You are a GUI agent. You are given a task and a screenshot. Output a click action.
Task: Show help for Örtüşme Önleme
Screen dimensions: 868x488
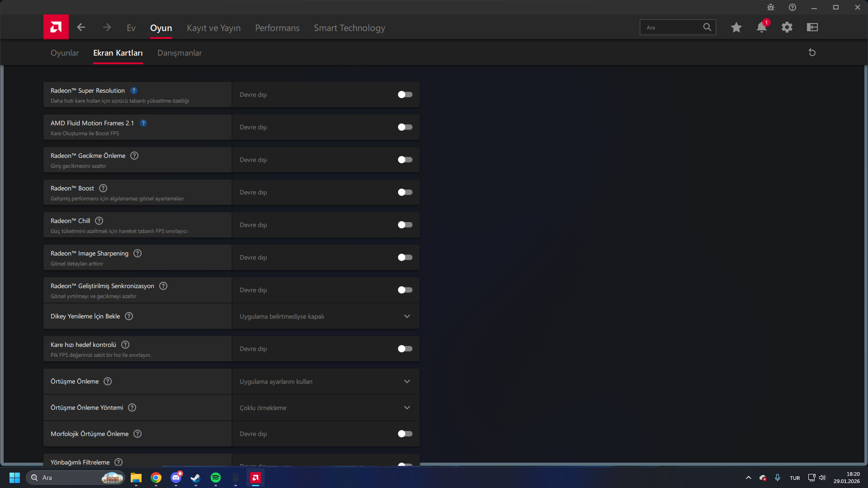coord(108,381)
